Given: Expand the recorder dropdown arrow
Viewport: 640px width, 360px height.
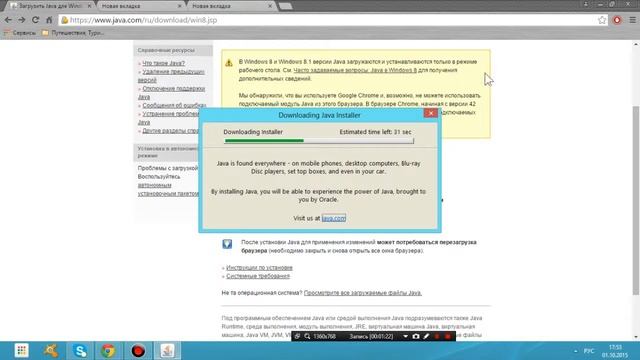Looking at the screenshot, I should coord(405,336).
